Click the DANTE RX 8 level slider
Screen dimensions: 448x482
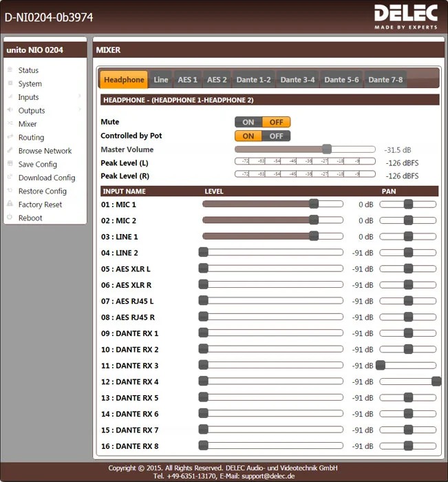(273, 446)
